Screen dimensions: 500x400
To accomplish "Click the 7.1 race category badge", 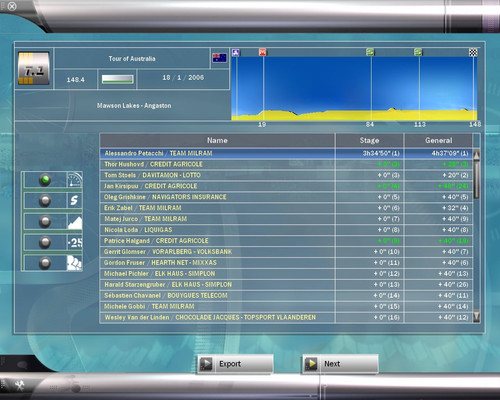I will [34, 68].
